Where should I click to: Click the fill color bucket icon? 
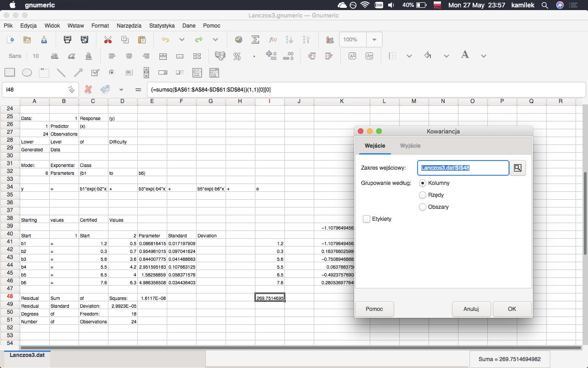click(428, 56)
